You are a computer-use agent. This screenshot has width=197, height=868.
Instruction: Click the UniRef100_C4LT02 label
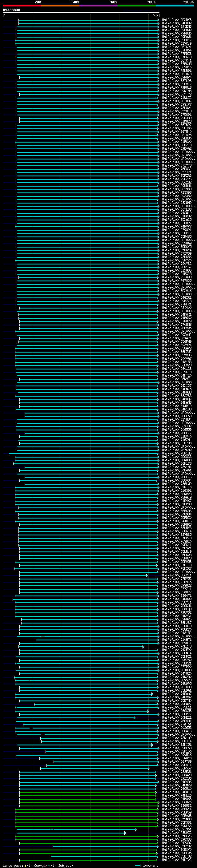click(176, 860)
